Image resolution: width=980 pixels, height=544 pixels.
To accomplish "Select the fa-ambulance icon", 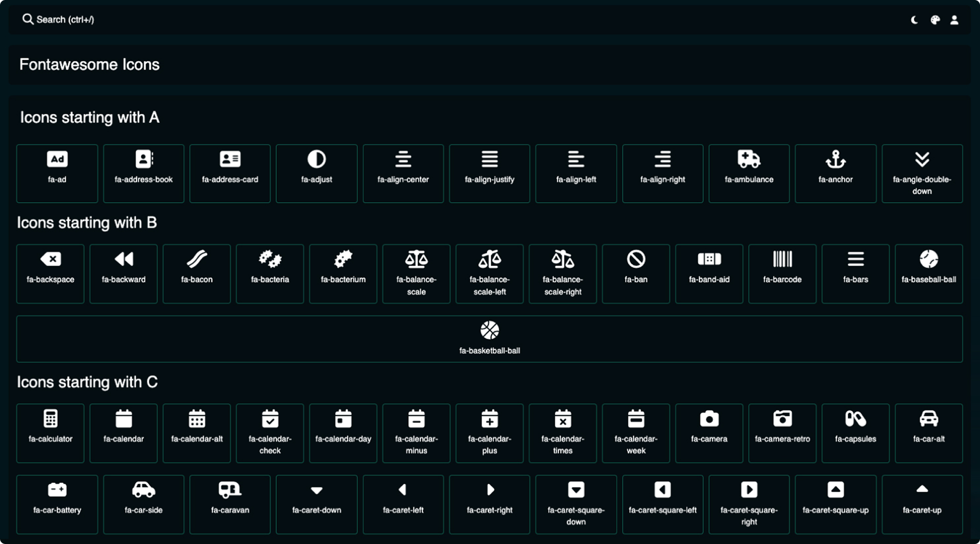I will (749, 173).
